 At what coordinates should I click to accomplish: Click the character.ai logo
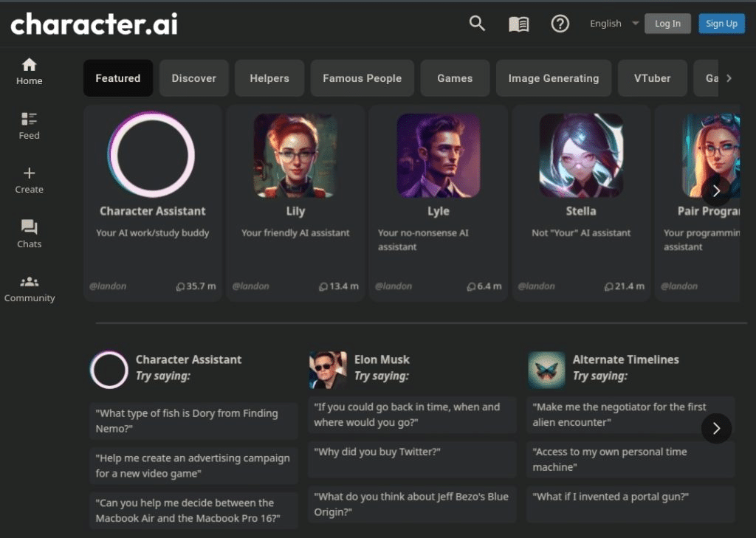(94, 24)
